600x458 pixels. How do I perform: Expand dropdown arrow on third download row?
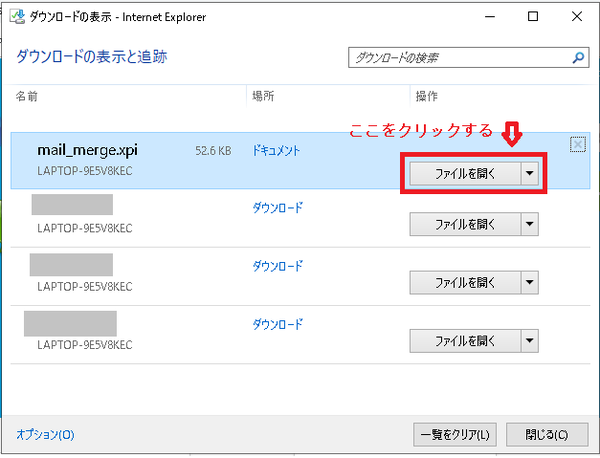pos(530,283)
